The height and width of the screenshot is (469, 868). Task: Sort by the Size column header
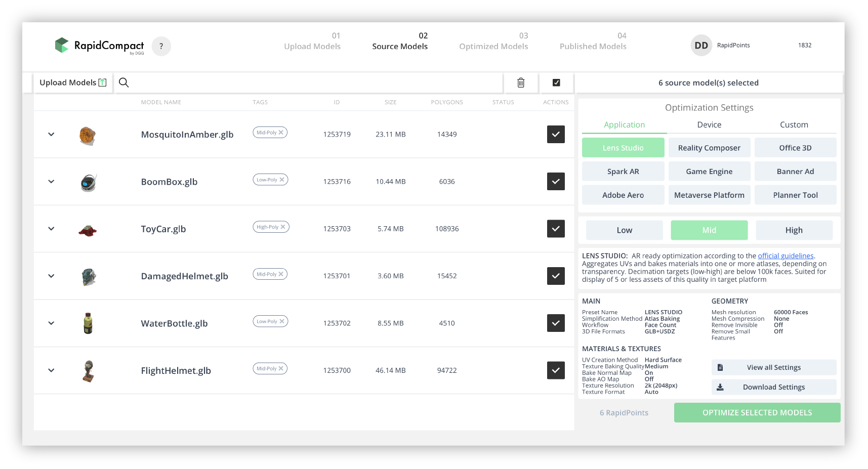[x=390, y=102]
